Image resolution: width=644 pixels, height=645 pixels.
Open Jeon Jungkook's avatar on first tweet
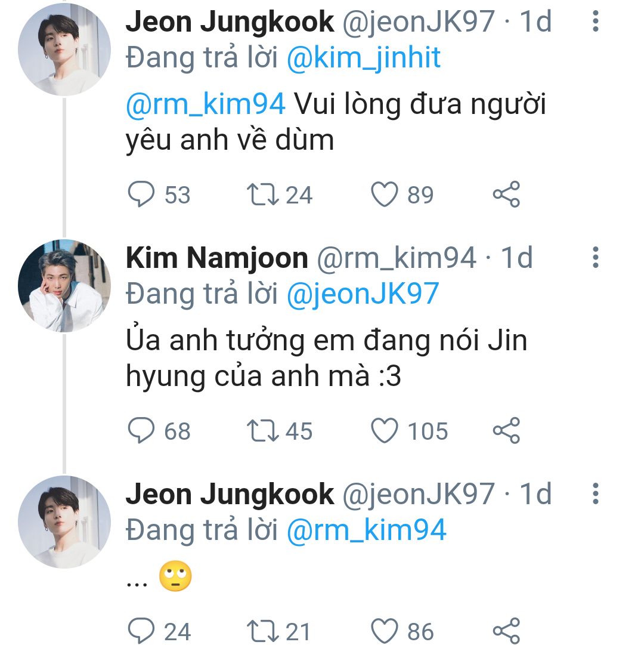(x=64, y=50)
